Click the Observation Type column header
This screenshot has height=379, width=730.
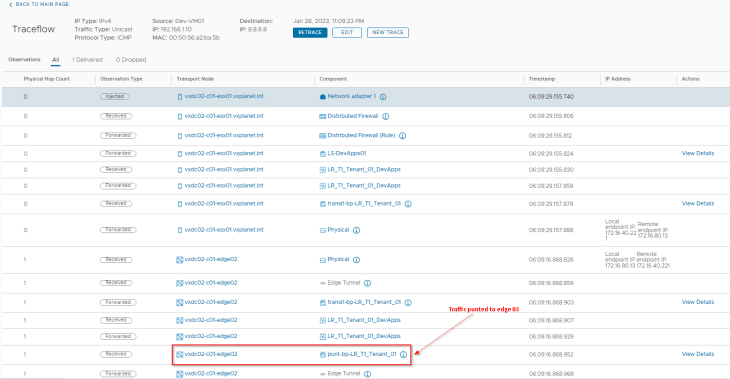pos(121,79)
